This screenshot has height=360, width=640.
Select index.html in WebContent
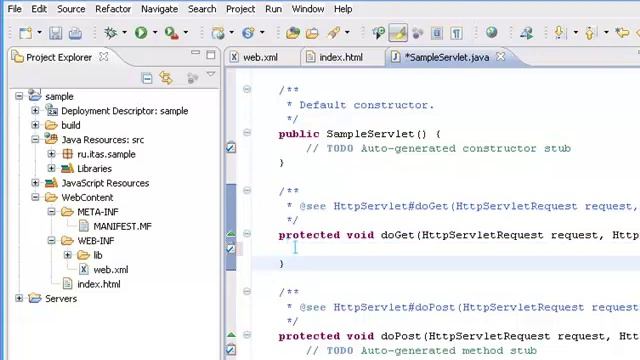coord(99,284)
